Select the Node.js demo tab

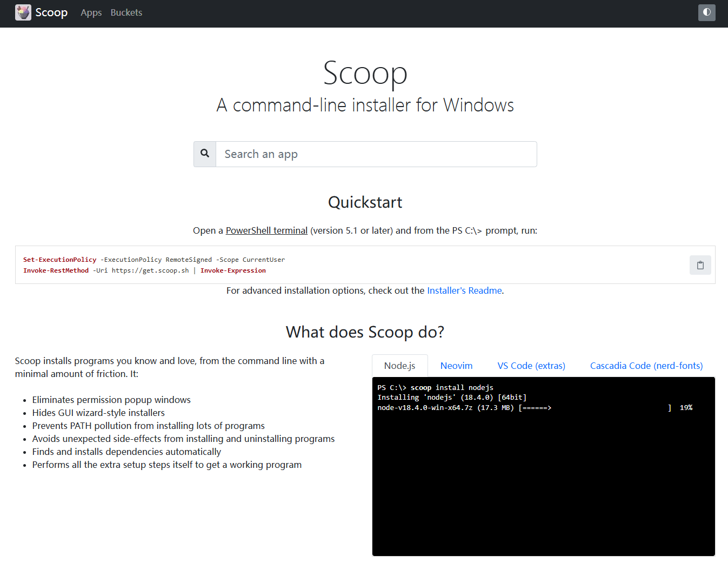399,366
